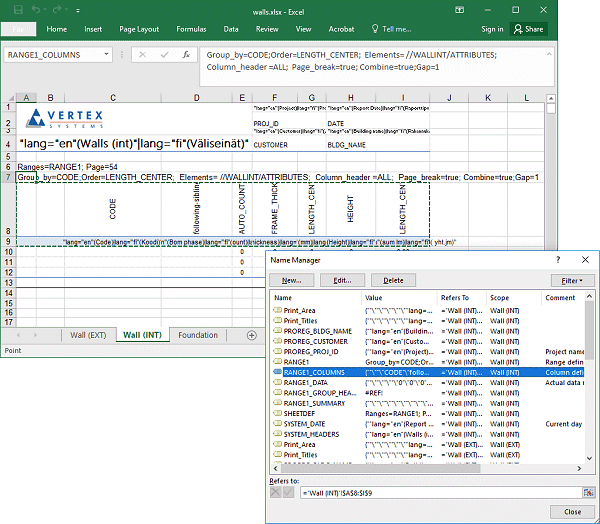The image size is (600, 524).
Task: Click the Refers to input field
Action: 440,492
